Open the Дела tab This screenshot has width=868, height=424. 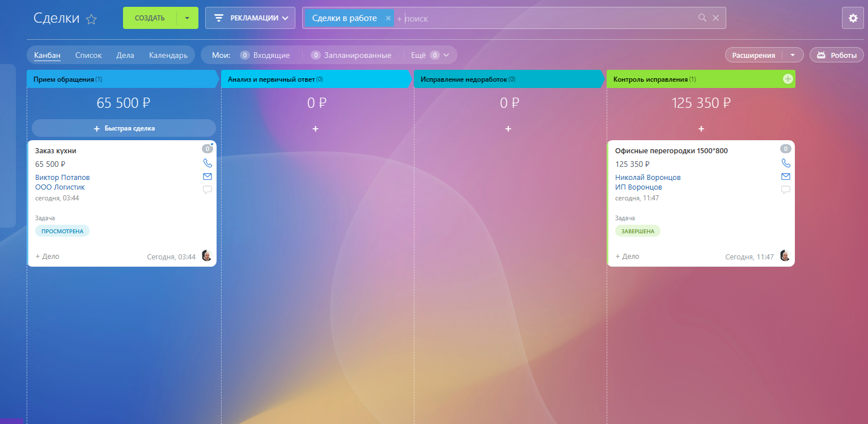[x=125, y=55]
